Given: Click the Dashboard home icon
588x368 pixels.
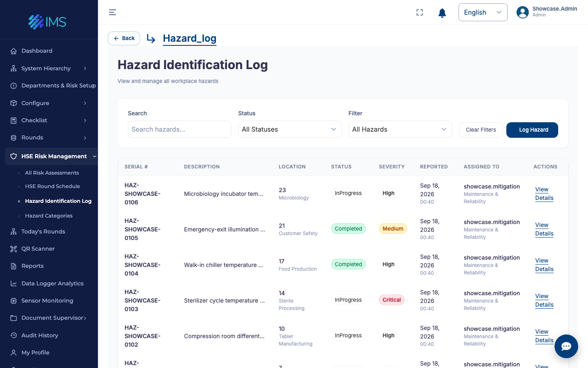Looking at the screenshot, I should [13, 51].
